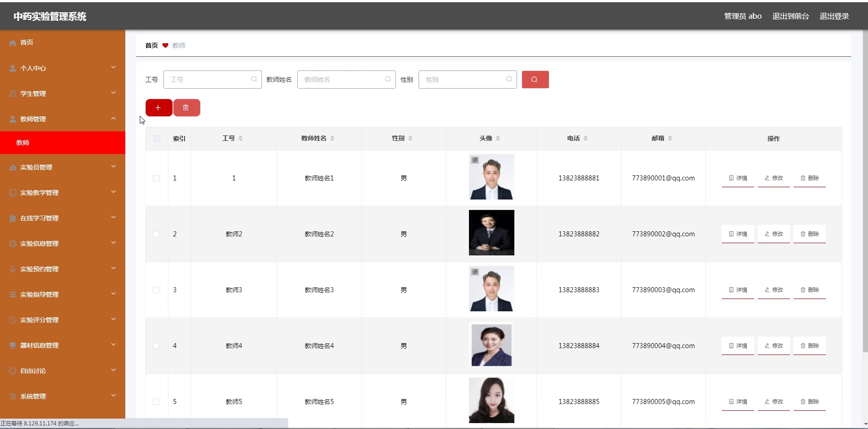The width and height of the screenshot is (868, 429).
Task: Expand the 个人中心 menu chevron
Action: (x=113, y=68)
